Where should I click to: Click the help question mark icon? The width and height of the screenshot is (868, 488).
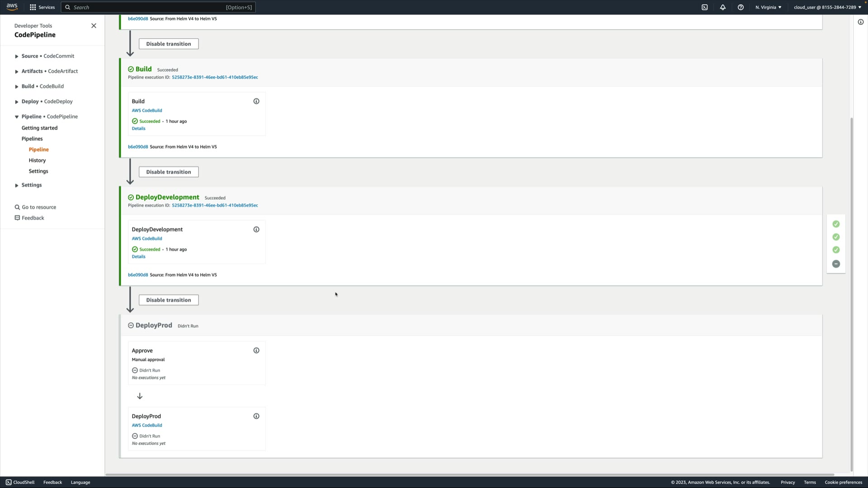(x=741, y=7)
